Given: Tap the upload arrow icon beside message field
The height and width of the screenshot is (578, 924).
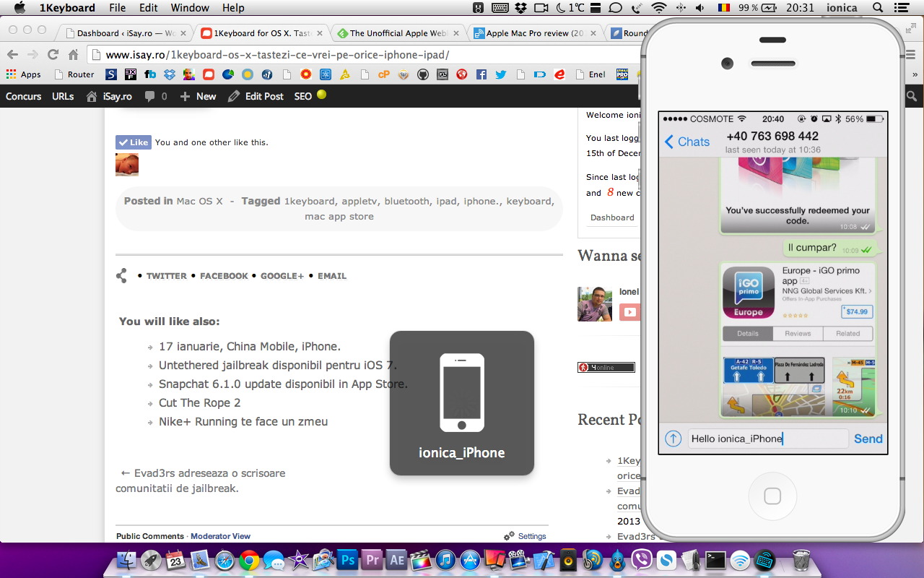Looking at the screenshot, I should click(673, 439).
